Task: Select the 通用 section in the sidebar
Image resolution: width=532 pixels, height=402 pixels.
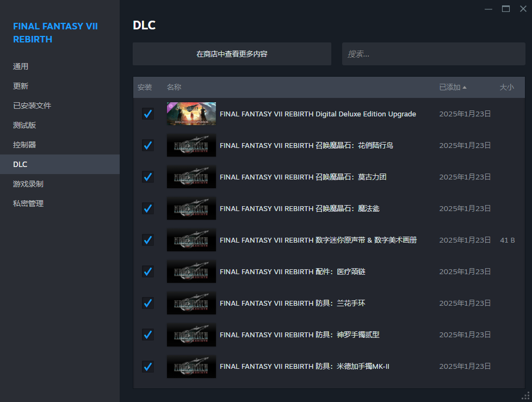Action: pos(21,66)
